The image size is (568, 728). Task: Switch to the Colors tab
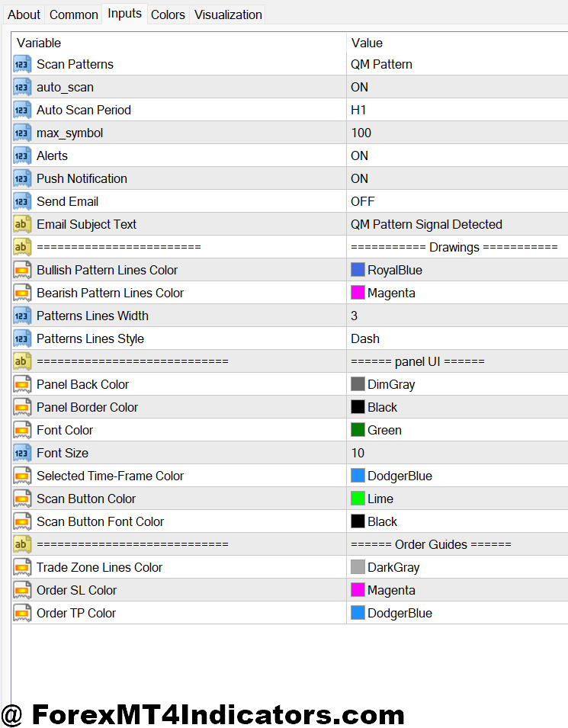point(168,14)
